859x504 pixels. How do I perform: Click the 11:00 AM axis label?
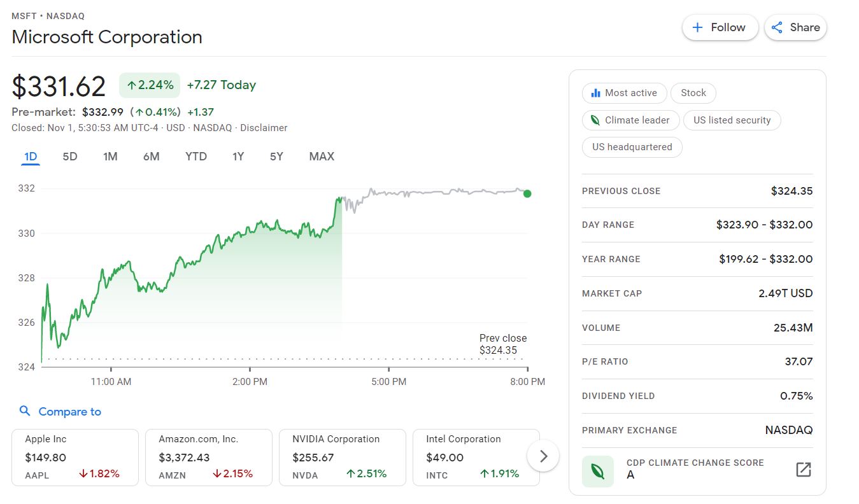pyautogui.click(x=111, y=382)
